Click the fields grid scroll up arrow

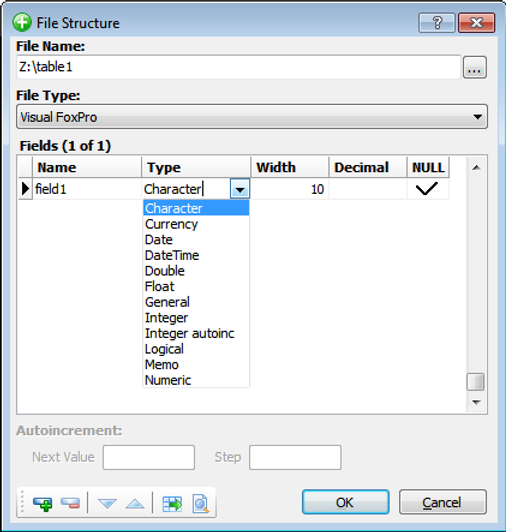point(476,167)
